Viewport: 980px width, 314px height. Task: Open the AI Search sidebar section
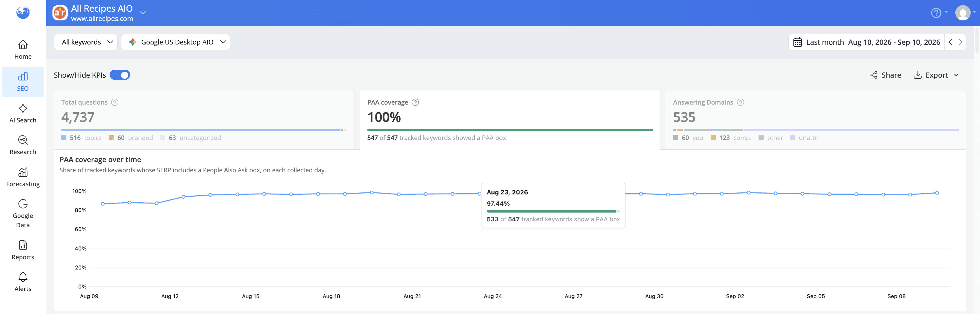(23, 113)
